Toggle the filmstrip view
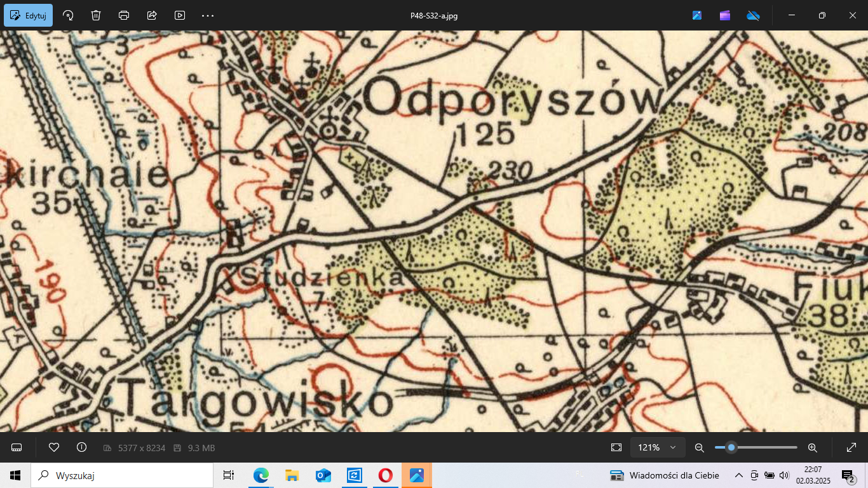The image size is (868, 488). 17,447
